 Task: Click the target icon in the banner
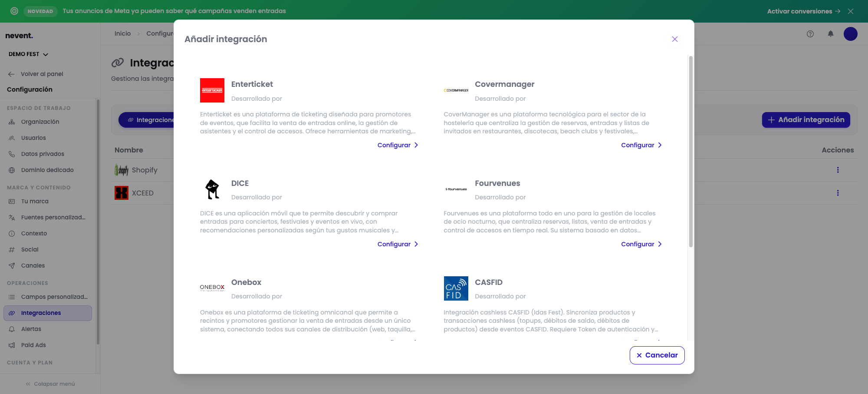pyautogui.click(x=14, y=11)
